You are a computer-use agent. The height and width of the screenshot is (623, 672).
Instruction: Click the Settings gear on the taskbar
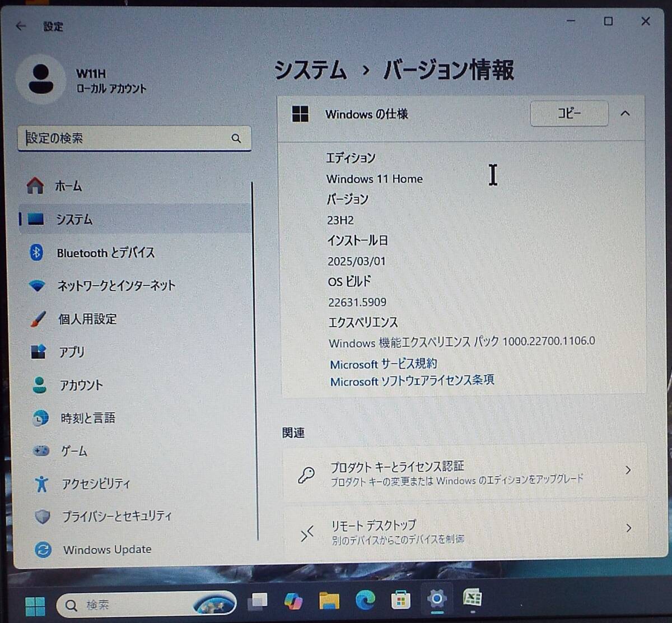click(x=437, y=599)
